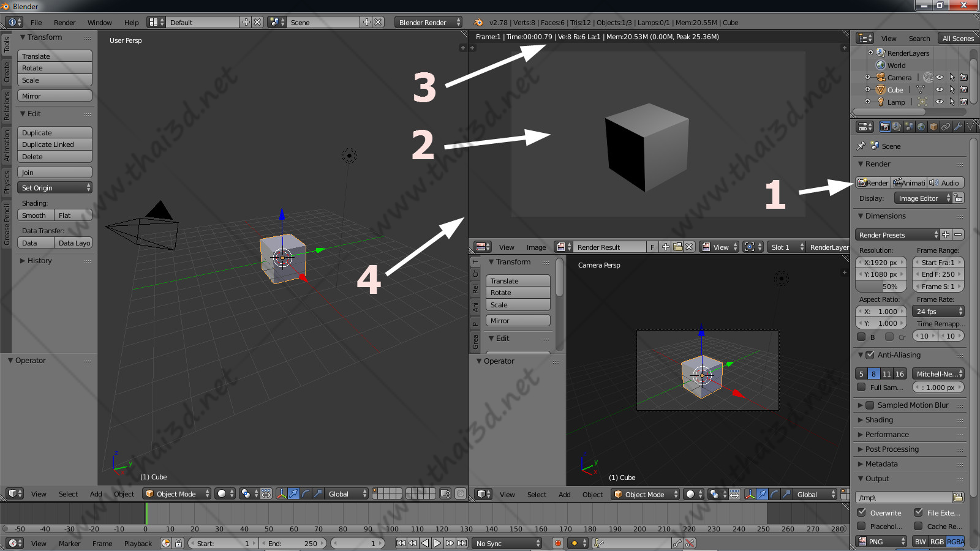
Task: Open the Object properties cube icon
Action: click(x=933, y=127)
